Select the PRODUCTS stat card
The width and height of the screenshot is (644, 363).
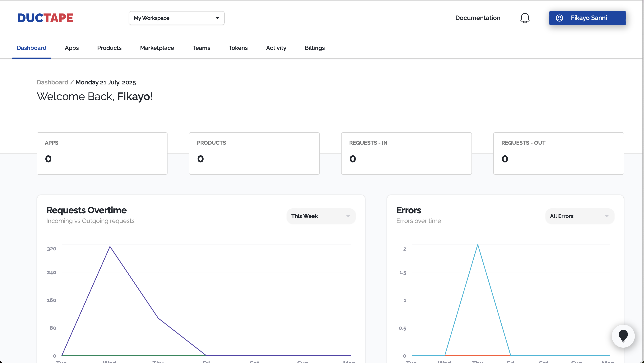[254, 153]
